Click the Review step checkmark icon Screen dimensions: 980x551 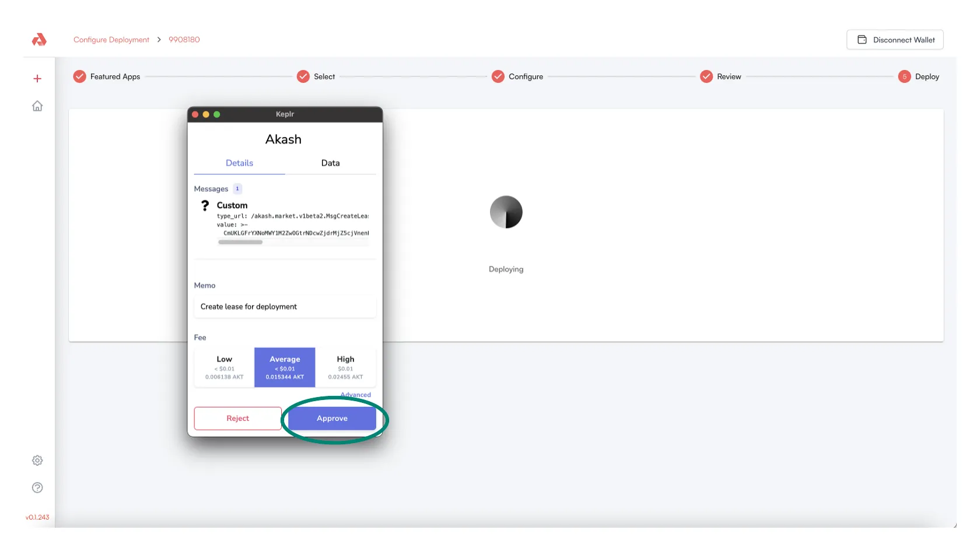(706, 76)
